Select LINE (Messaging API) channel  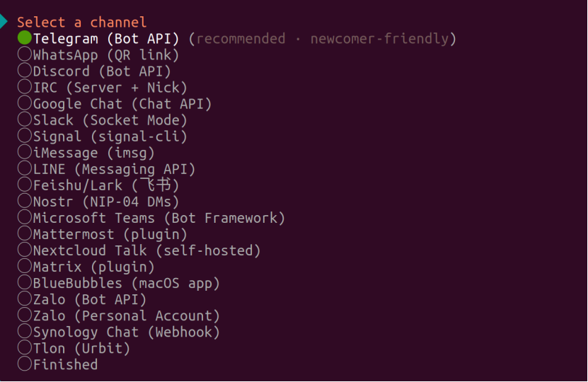point(25,168)
